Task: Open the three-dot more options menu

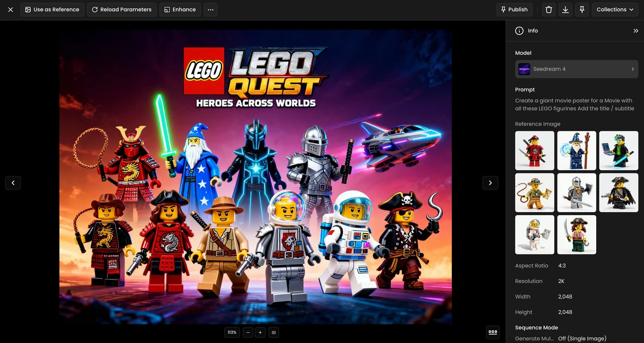Action: tap(210, 10)
